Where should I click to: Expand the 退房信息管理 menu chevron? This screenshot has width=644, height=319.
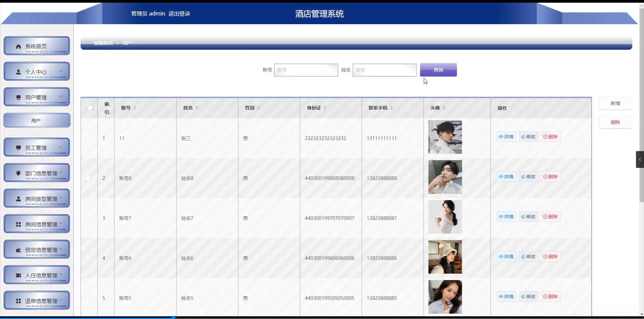(61, 300)
